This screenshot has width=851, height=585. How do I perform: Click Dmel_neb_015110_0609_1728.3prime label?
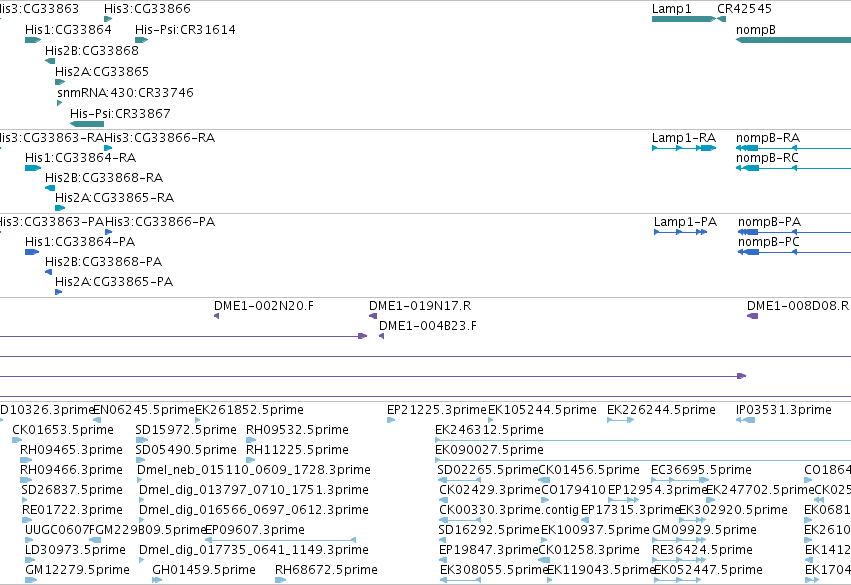[x=254, y=470]
